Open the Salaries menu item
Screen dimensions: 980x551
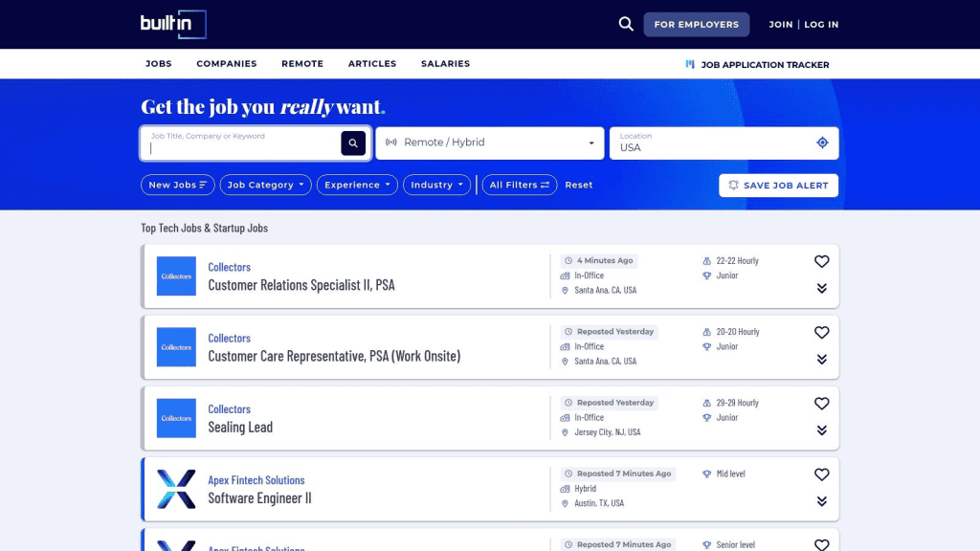tap(445, 64)
